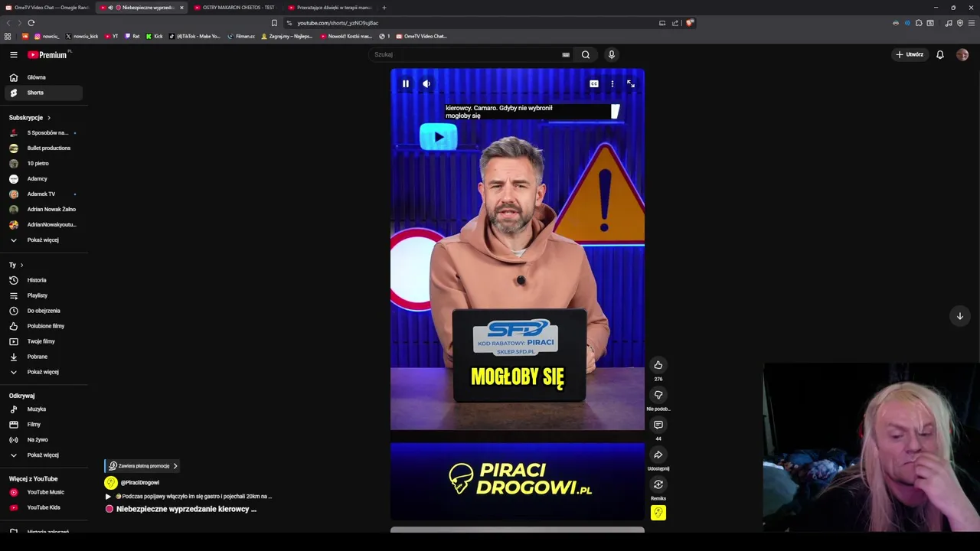Open Adamek TV channel
Image resolution: width=980 pixels, height=551 pixels.
(44, 194)
